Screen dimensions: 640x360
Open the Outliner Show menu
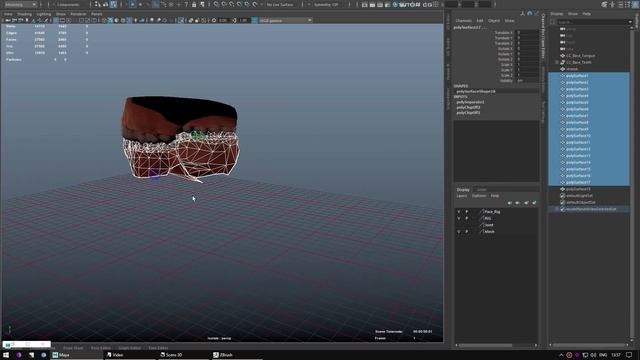pyautogui.click(x=573, y=14)
